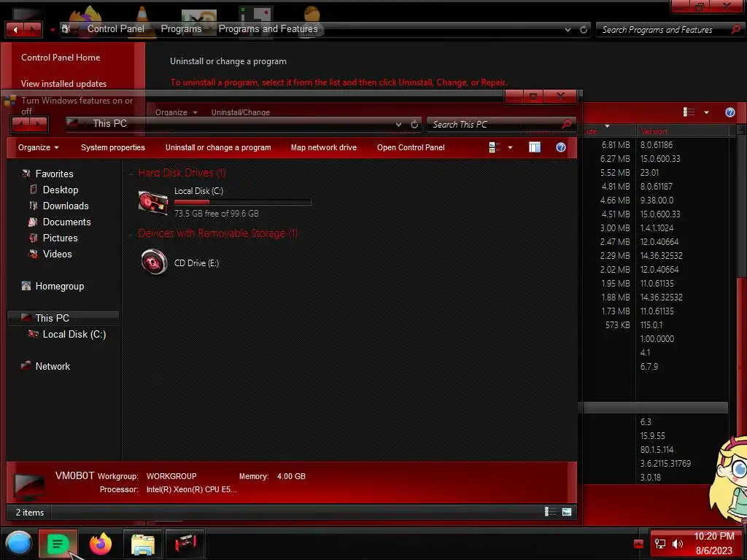This screenshot has height=560, width=747.
Task: Click the CD Drive (E:) disc icon
Action: point(154,262)
